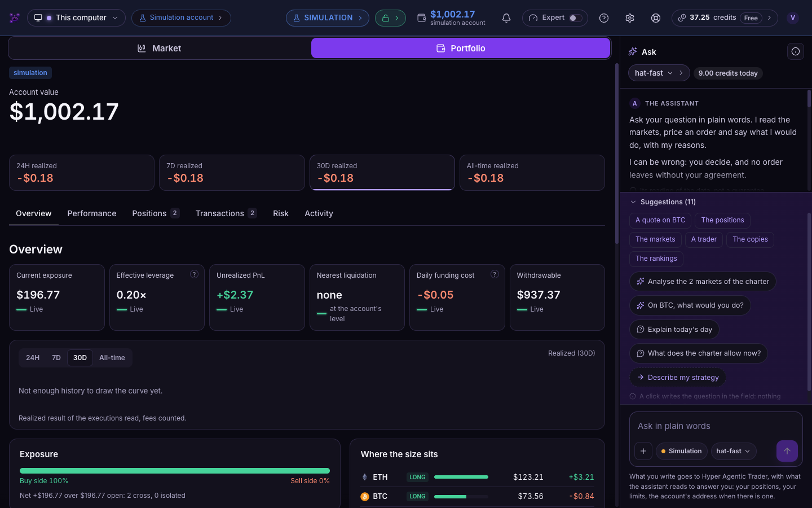Image resolution: width=812 pixels, height=508 pixels.
Task: Click Daily funding cost help icon
Action: tap(495, 274)
